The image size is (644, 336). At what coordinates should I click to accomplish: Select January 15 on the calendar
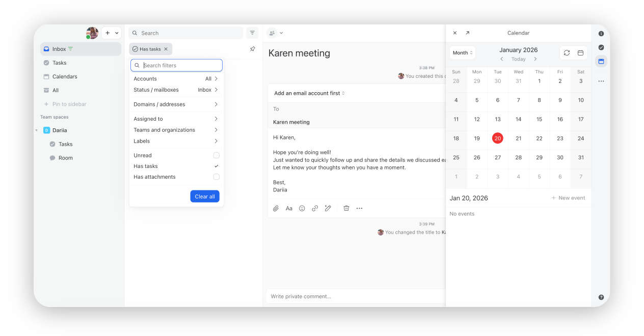click(539, 119)
